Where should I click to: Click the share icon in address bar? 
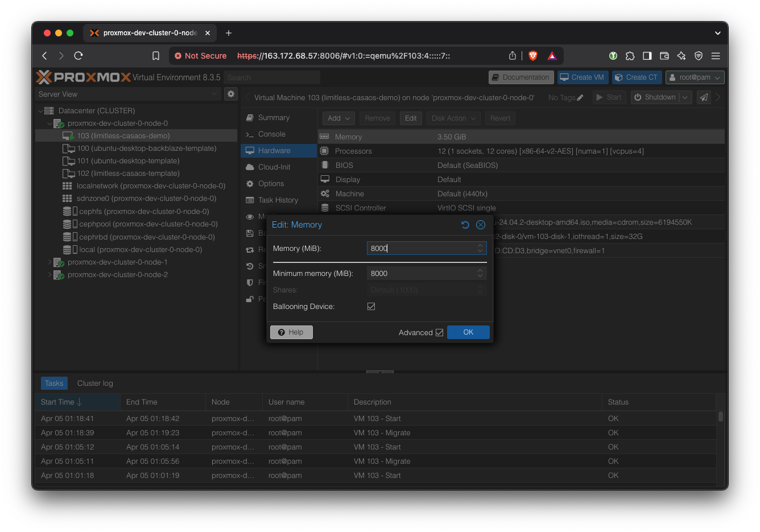(513, 56)
